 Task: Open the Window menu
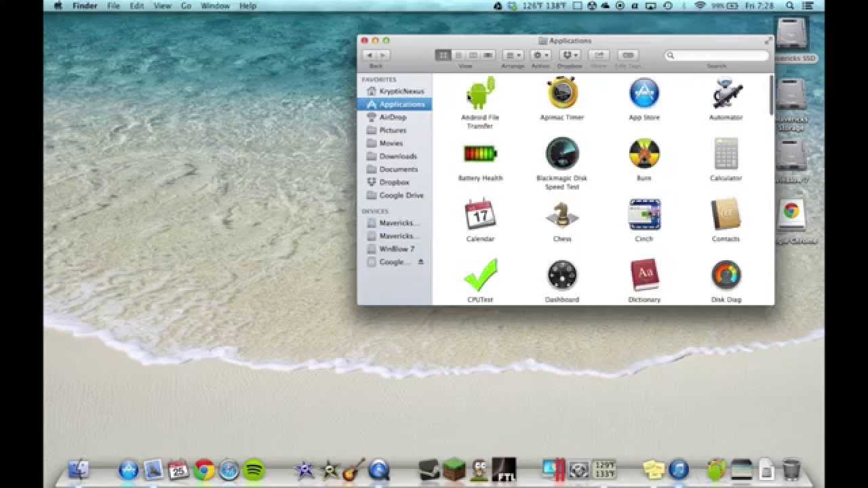point(215,5)
